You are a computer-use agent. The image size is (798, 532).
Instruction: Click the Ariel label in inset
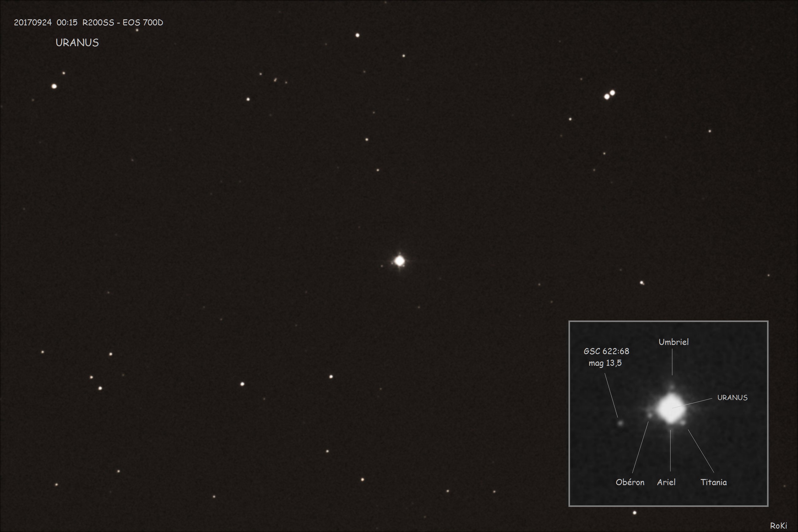pos(666,482)
